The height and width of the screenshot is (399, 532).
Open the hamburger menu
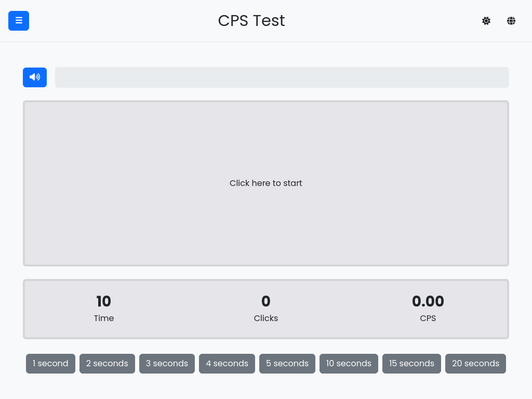19,21
